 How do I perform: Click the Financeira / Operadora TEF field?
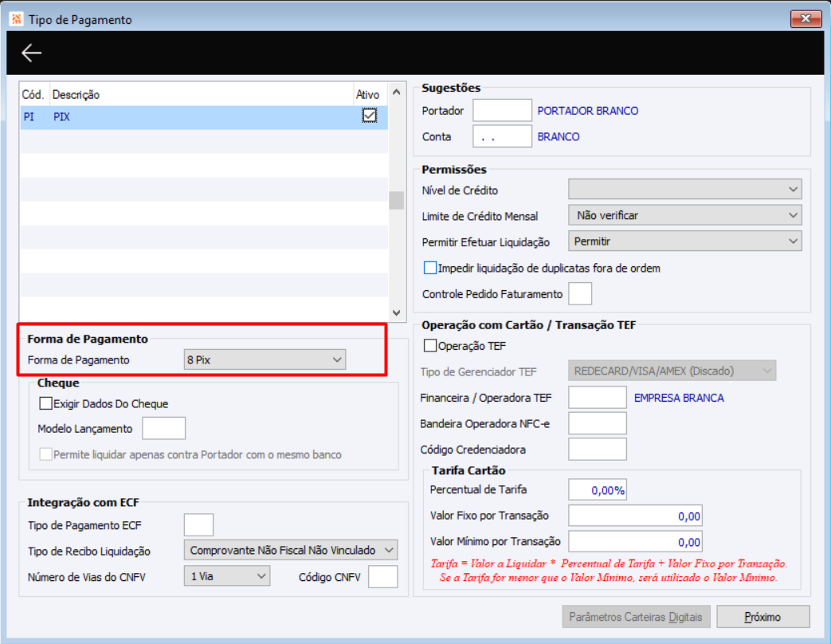(x=598, y=398)
